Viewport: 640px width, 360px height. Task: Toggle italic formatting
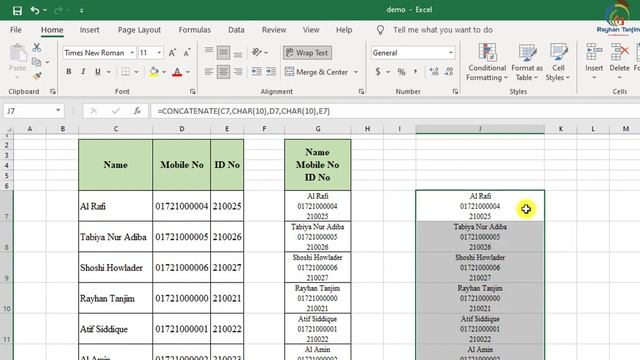[x=83, y=72]
